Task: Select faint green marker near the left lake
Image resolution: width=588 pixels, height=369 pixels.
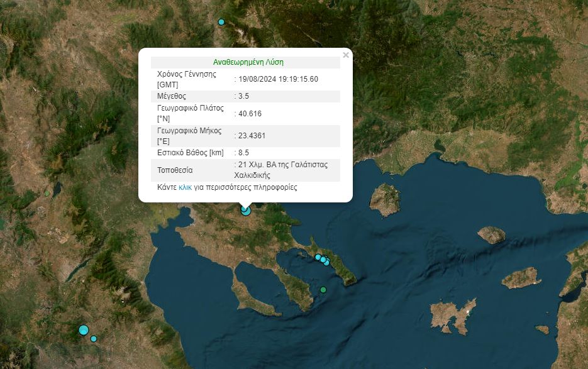Action: click(x=47, y=194)
